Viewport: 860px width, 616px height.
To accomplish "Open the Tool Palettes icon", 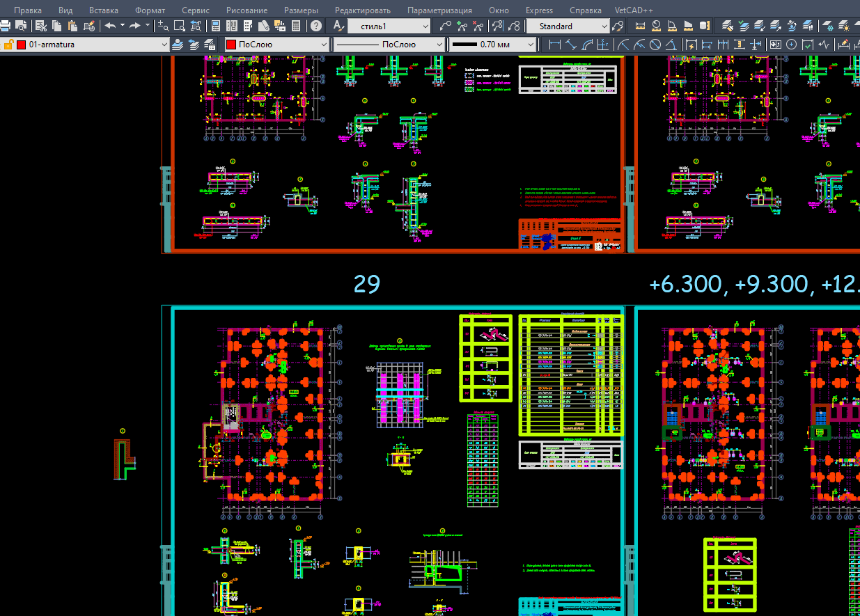I will click(x=247, y=26).
